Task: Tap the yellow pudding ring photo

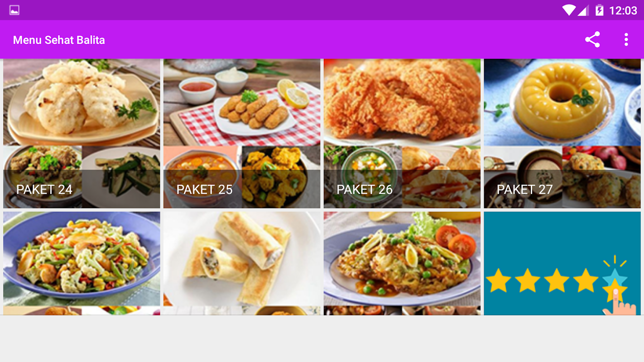Action: pyautogui.click(x=562, y=102)
